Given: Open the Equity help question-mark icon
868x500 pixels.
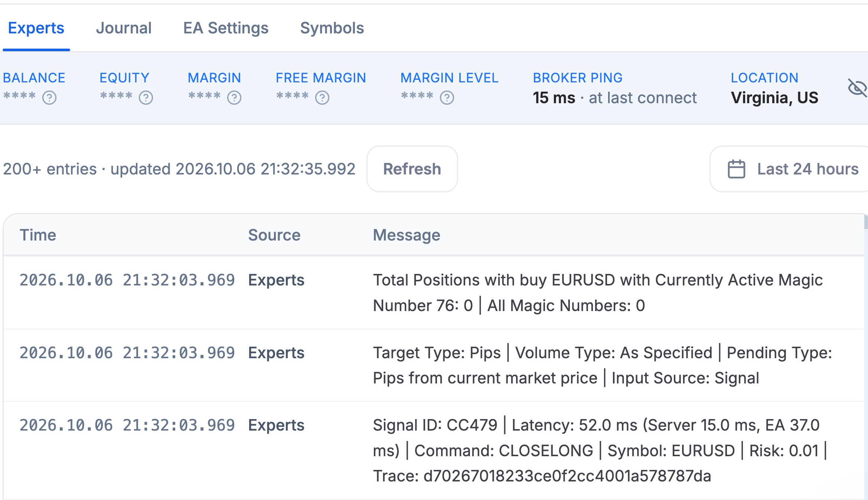Looking at the screenshot, I should tap(146, 98).
